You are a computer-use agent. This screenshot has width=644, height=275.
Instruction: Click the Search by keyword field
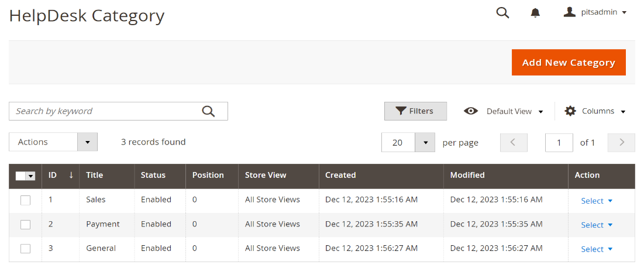(105, 111)
